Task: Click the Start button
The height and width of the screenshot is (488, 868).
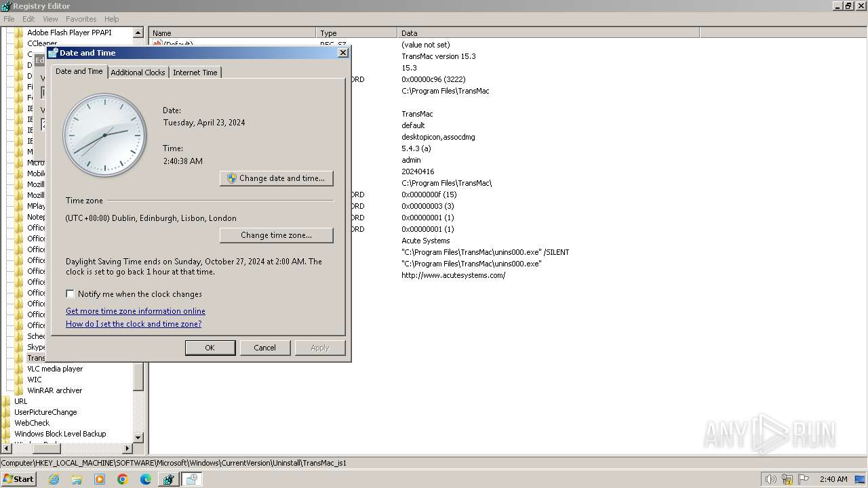Action: [19, 479]
